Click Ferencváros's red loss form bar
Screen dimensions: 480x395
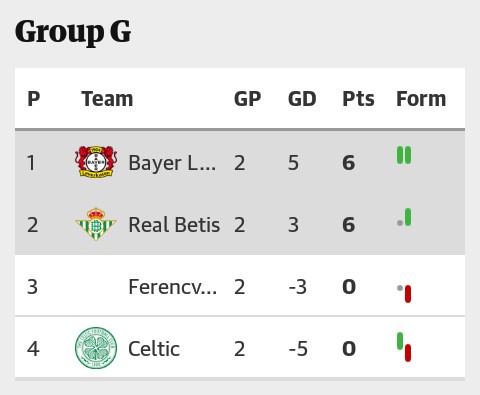[408, 294]
